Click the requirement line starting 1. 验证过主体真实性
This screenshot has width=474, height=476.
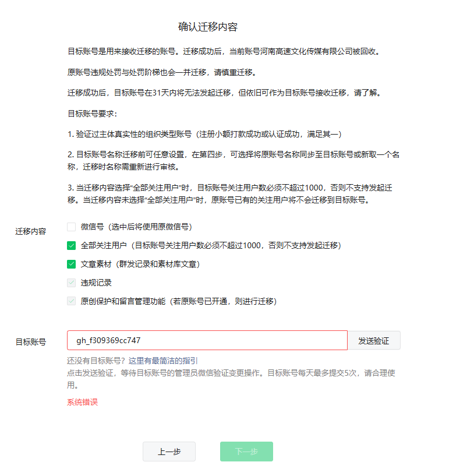(x=204, y=134)
